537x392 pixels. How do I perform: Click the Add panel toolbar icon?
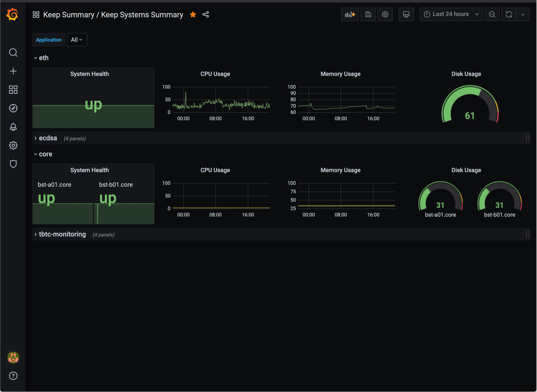[350, 15]
